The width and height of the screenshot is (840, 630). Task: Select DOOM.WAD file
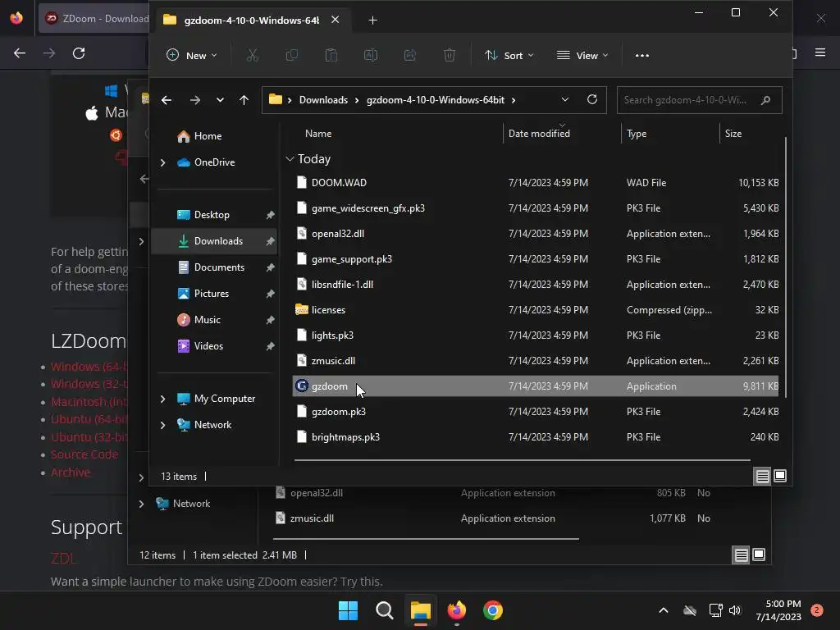[536, 183]
